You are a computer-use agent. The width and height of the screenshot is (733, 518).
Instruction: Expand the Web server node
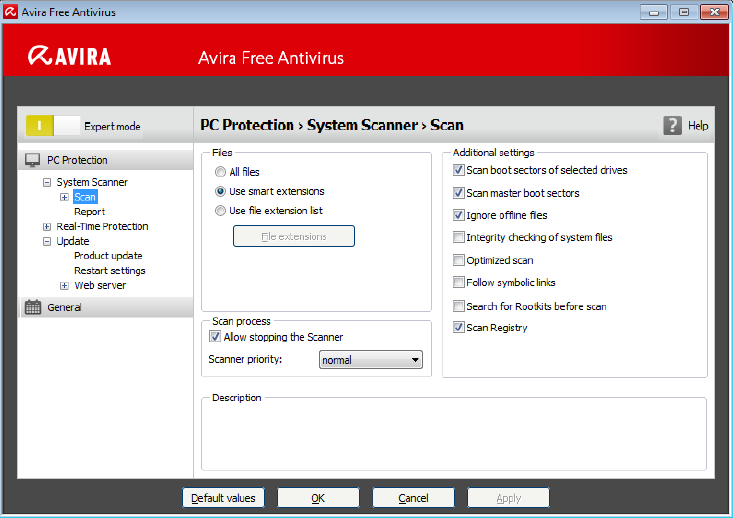(x=65, y=286)
